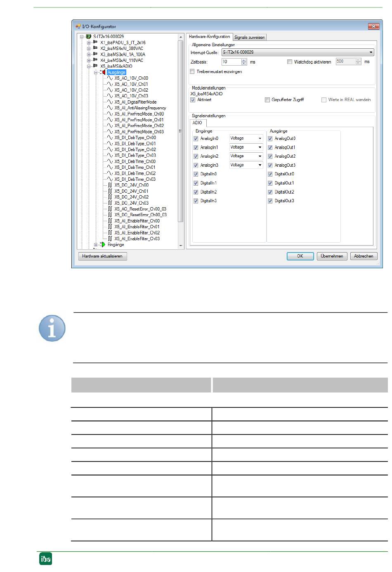Select X5_DO_24V_Ch02 tree entry
The width and height of the screenshot is (392, 572).
tap(132, 197)
